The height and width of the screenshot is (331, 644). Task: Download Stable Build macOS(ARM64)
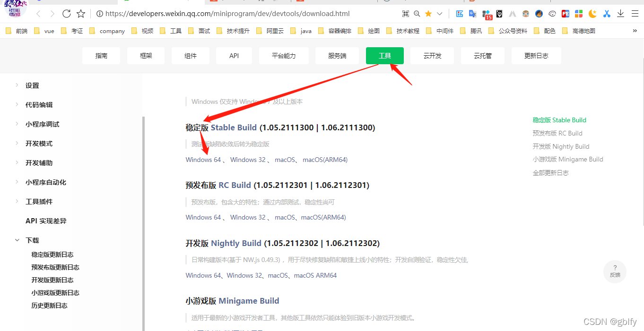tap(325, 160)
